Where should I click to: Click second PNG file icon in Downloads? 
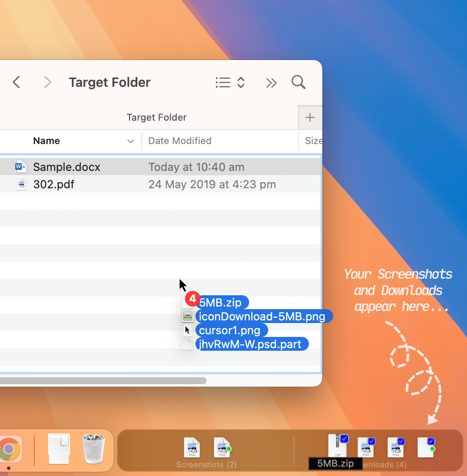click(x=395, y=448)
